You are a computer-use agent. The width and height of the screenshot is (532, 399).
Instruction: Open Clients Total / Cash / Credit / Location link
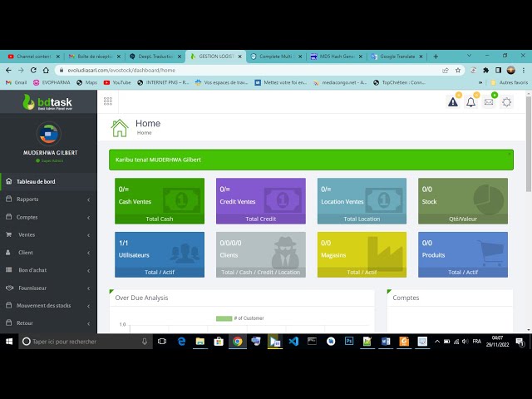click(260, 273)
